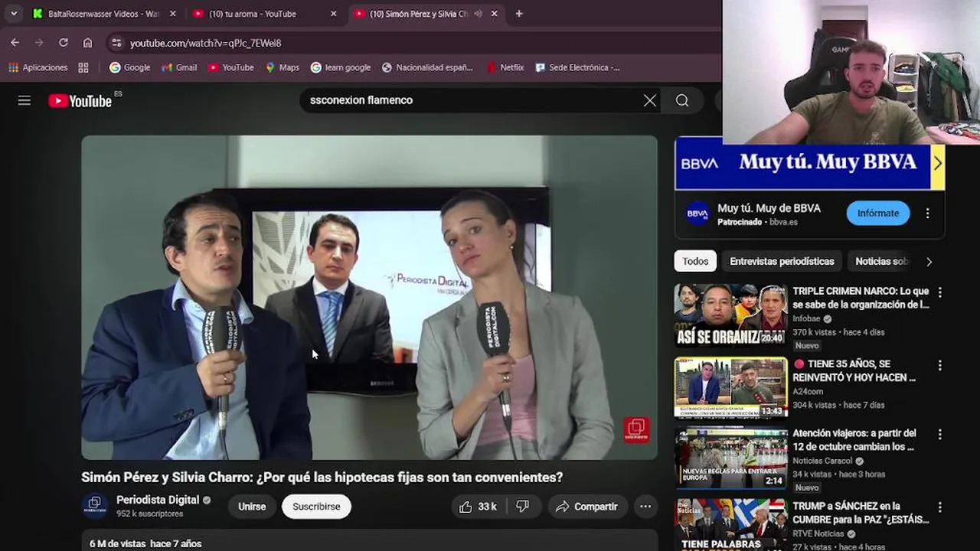The height and width of the screenshot is (551, 980).
Task: Open options for Atención viajeros video
Action: (939, 435)
